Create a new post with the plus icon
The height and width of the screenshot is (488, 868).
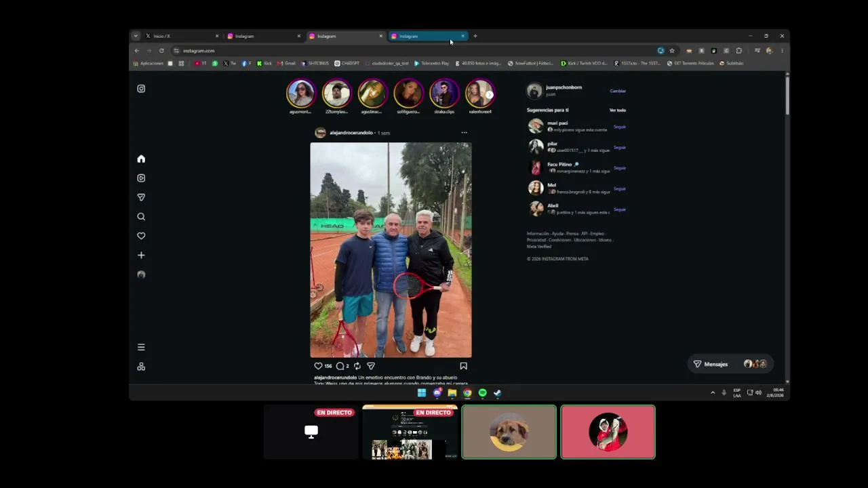pos(141,256)
